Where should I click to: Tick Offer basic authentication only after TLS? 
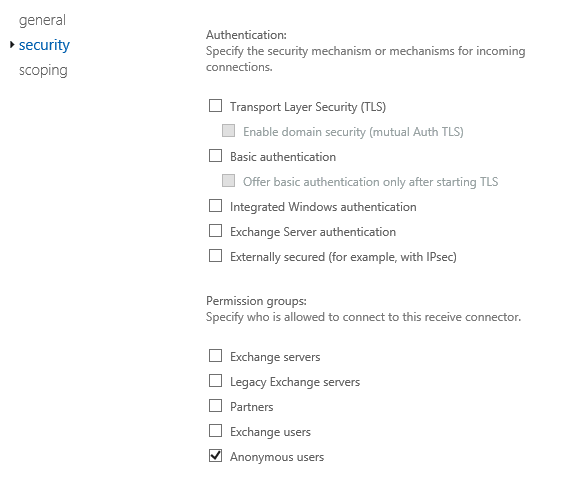click(228, 181)
